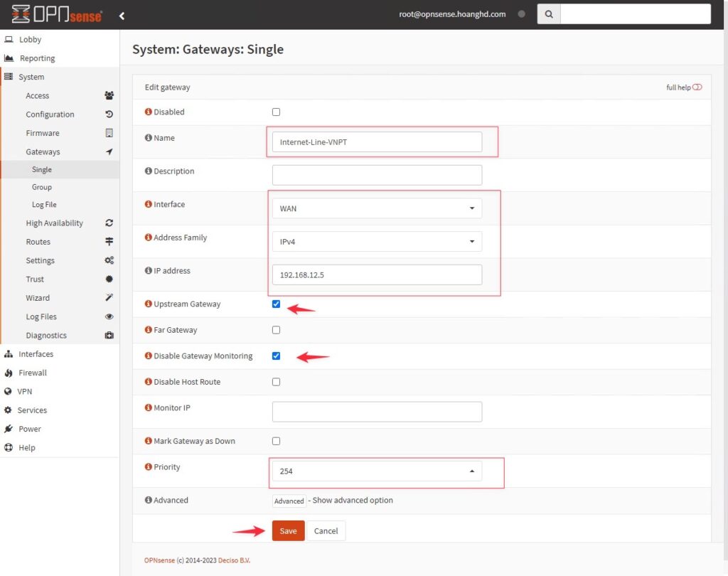Screen dimensions: 728x576
Task: Click the info icon beside Priority
Action: point(148,466)
